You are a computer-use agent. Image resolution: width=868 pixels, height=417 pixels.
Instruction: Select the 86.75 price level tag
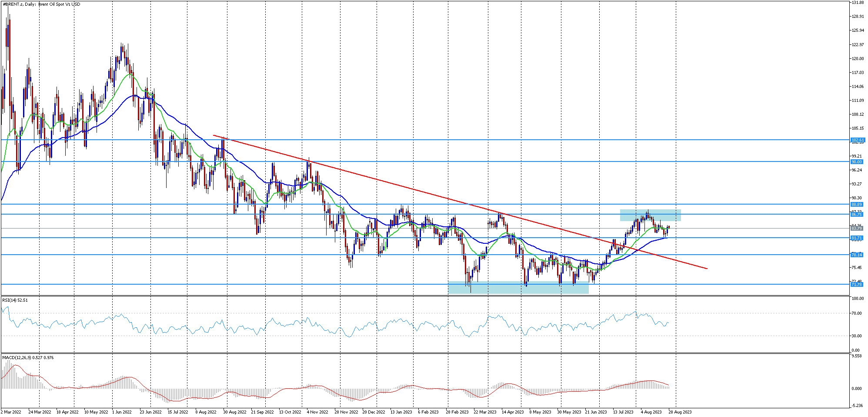tap(856, 215)
